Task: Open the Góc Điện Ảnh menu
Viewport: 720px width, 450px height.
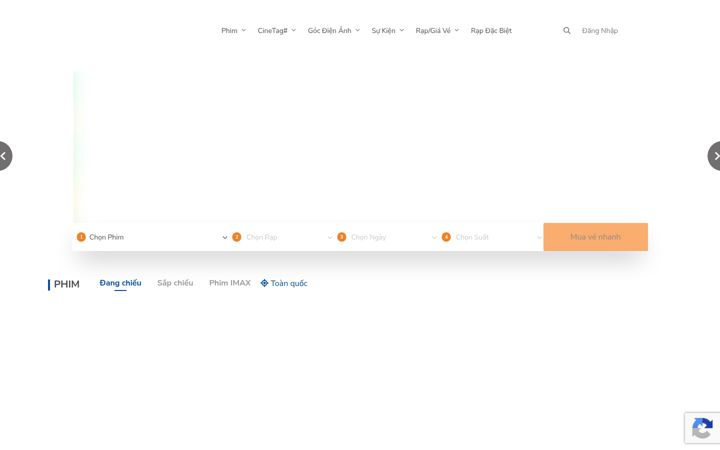Action: (334, 31)
